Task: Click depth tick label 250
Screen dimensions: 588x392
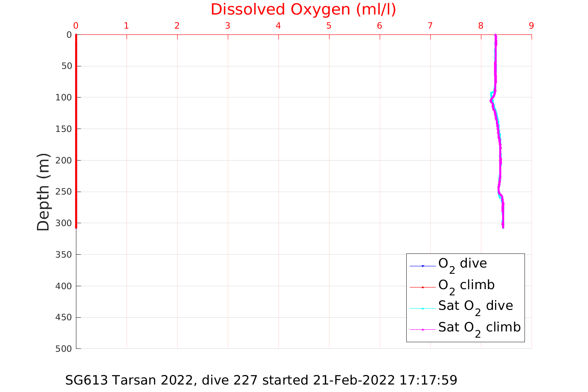Action: point(63,192)
